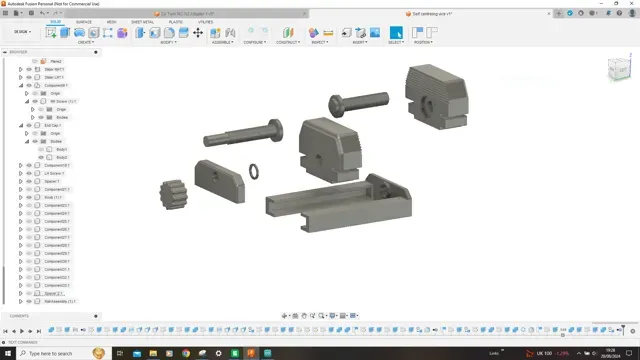Expand the Knob (1):1 component
Viewport: 640px width, 360px height.
(21, 197)
